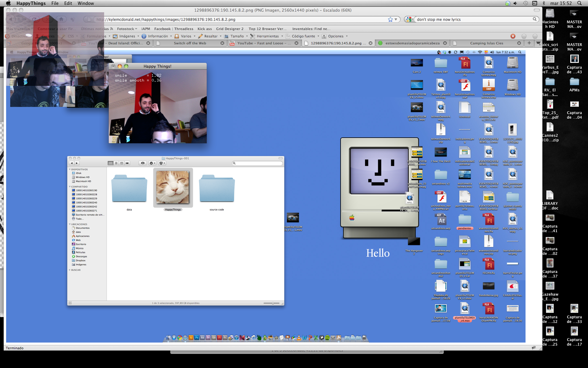Expand the Imágenes developer toolbar menu
Image resolution: width=588 pixels, height=368 pixels.
(x=127, y=36)
